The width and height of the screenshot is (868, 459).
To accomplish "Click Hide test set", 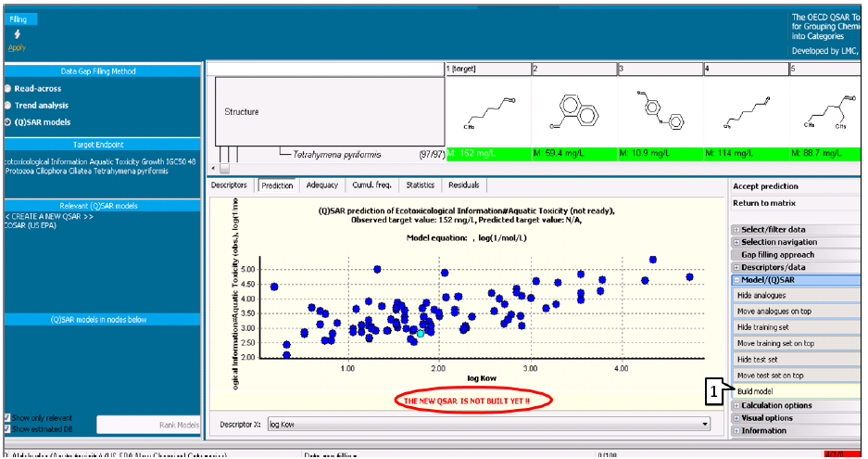I will [x=796, y=360].
